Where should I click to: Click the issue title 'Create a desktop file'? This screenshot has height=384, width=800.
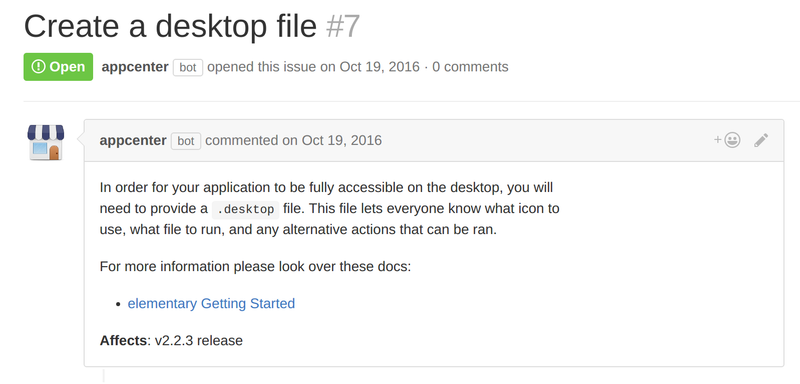pos(170,27)
